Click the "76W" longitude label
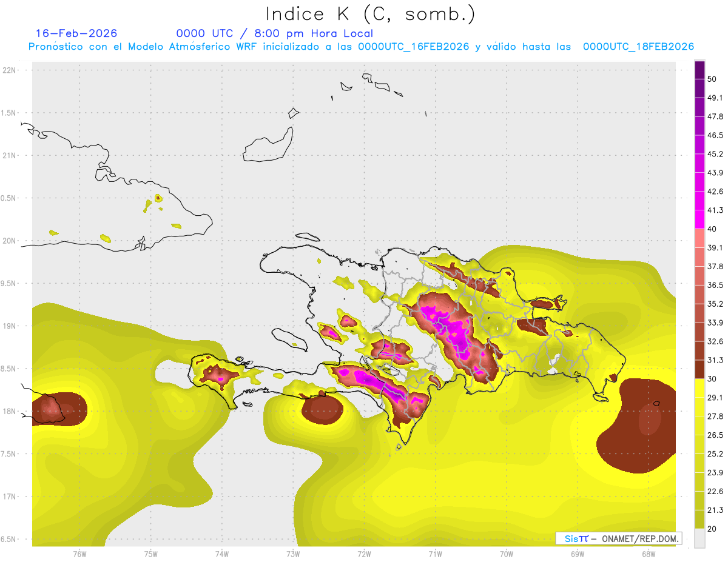728x562 pixels. [79, 554]
